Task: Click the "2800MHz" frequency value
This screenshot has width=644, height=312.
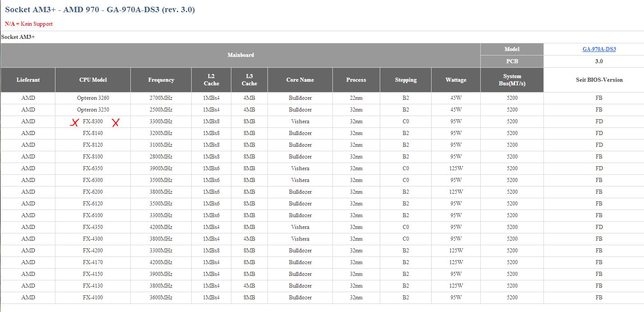Action: (x=161, y=157)
